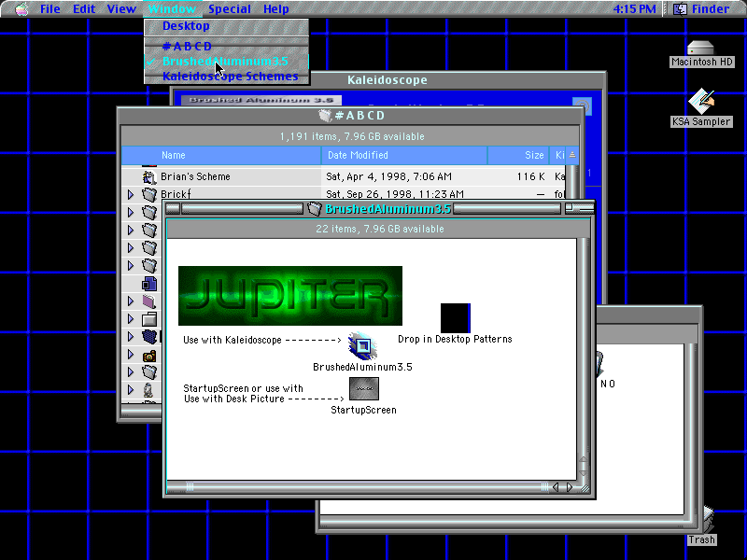Choose Kaleidoscope Schemes from the Window menu
Viewport: 747px width, 560px height.
pyautogui.click(x=227, y=77)
